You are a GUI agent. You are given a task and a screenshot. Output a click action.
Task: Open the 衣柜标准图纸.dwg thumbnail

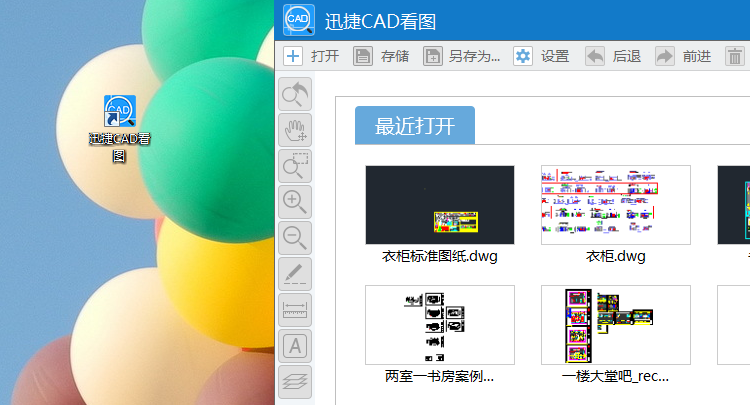(x=440, y=205)
